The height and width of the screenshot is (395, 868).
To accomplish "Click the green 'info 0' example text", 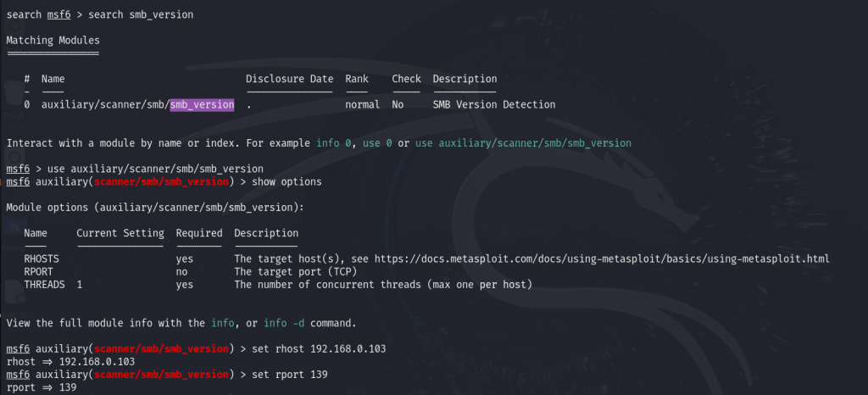I will pos(334,143).
